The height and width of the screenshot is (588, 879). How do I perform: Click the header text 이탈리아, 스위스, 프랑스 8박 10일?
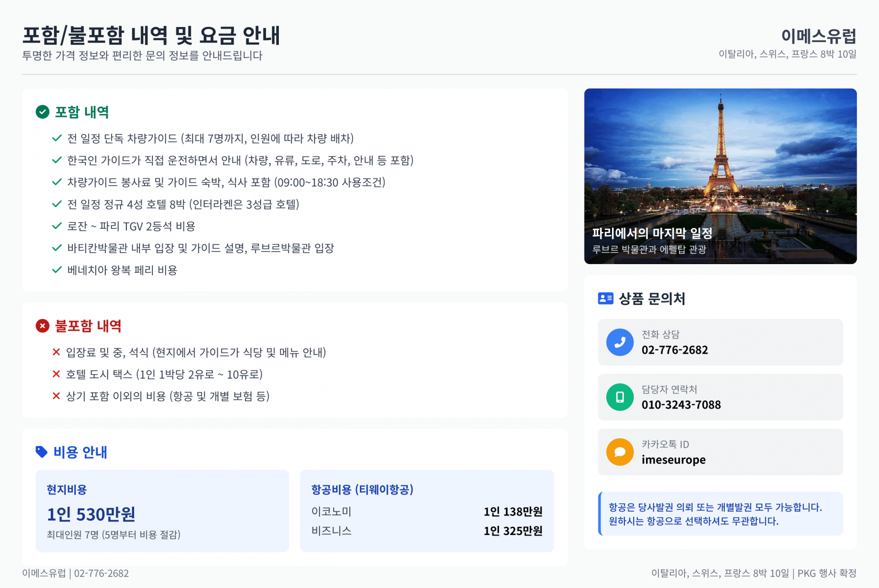tap(787, 54)
